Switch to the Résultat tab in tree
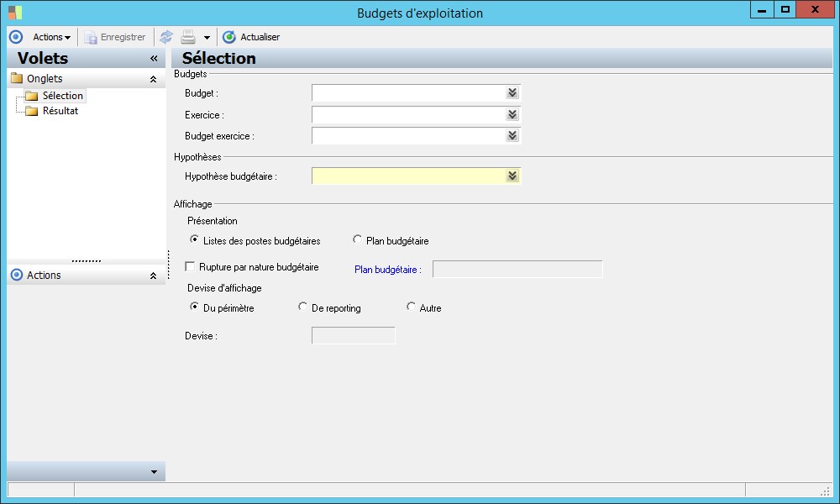 60,111
